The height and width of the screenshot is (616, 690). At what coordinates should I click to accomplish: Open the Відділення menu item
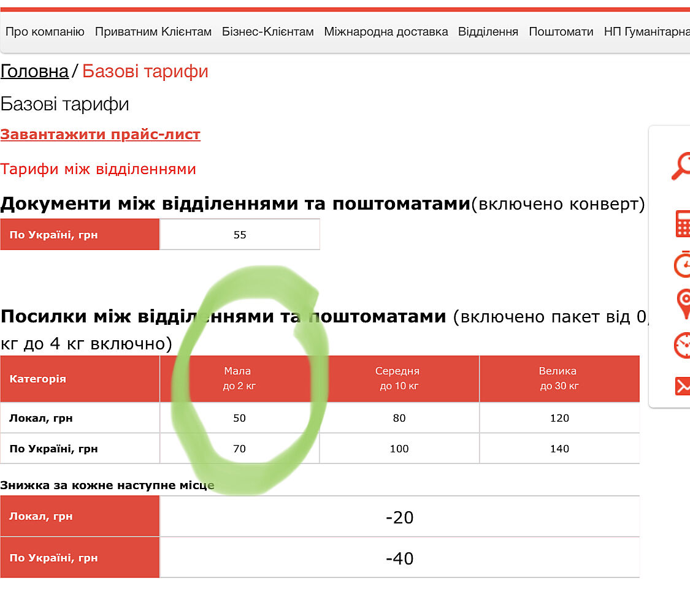pyautogui.click(x=488, y=32)
